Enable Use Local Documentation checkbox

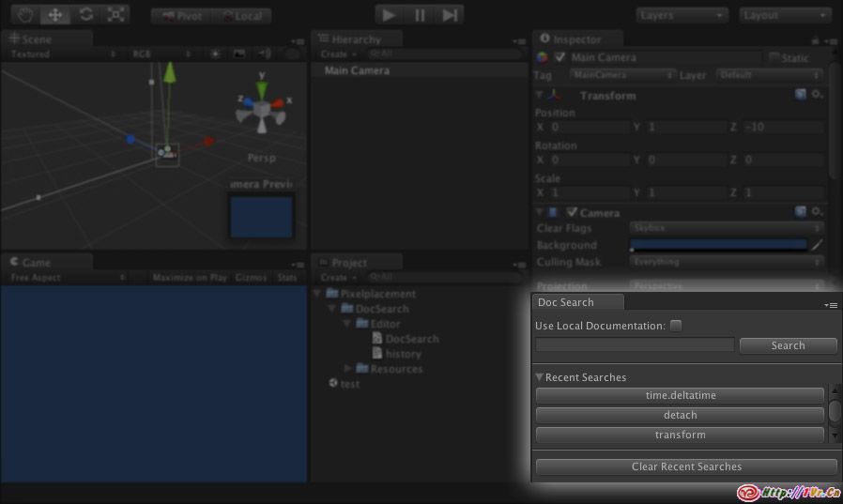676,326
